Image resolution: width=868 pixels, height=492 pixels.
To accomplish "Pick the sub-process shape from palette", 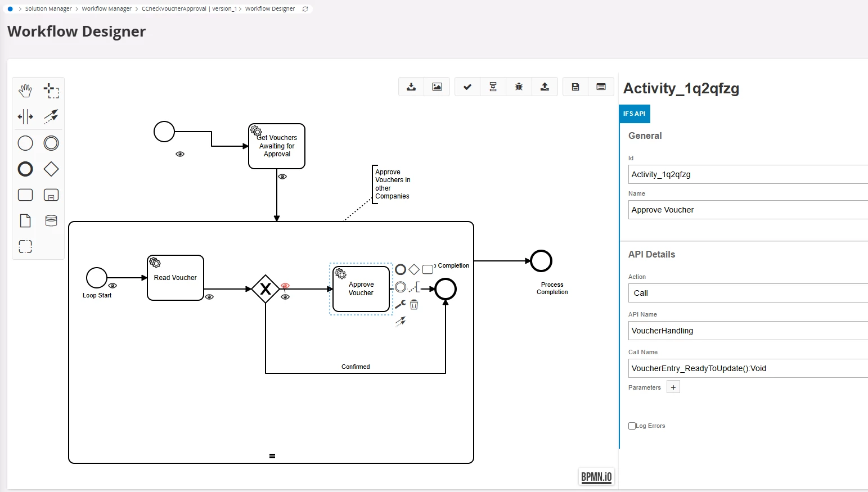I will point(51,195).
